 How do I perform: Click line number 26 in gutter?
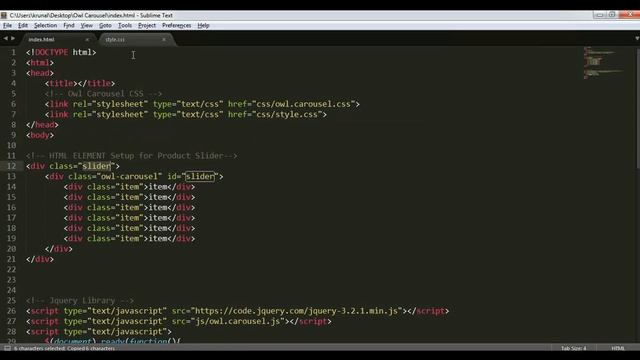point(11,311)
